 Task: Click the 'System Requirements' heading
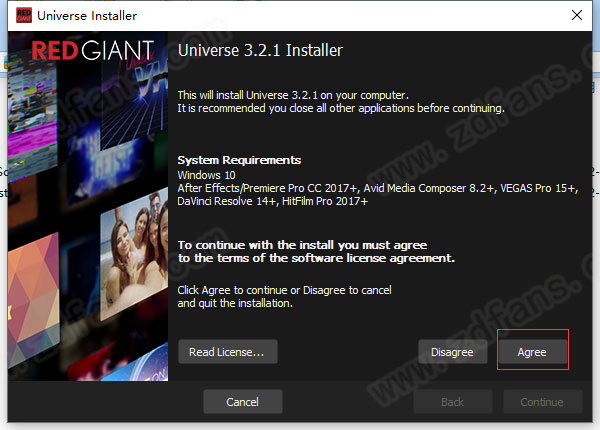[239, 160]
